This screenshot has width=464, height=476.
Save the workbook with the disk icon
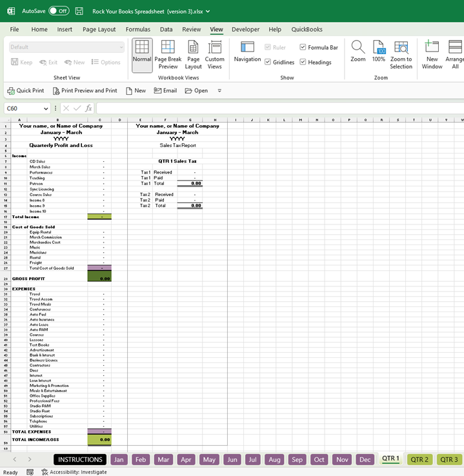point(79,11)
